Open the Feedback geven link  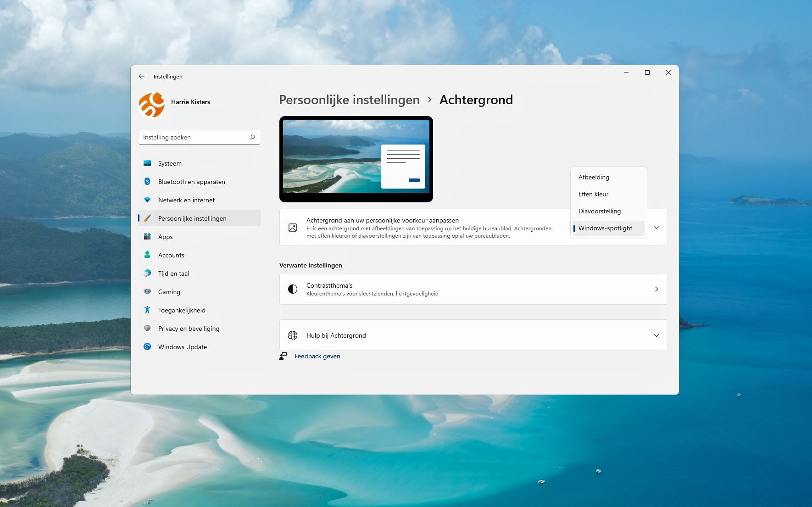pyautogui.click(x=317, y=356)
